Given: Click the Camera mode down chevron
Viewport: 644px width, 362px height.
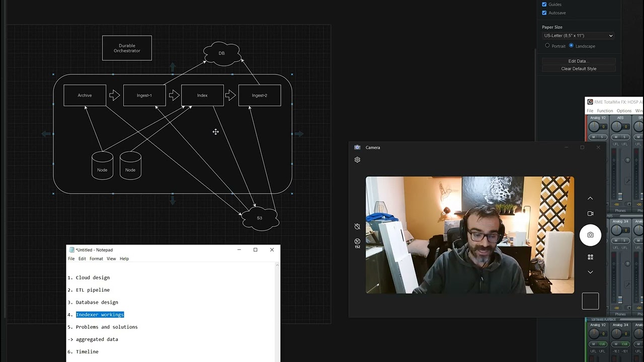Looking at the screenshot, I should [590, 272].
